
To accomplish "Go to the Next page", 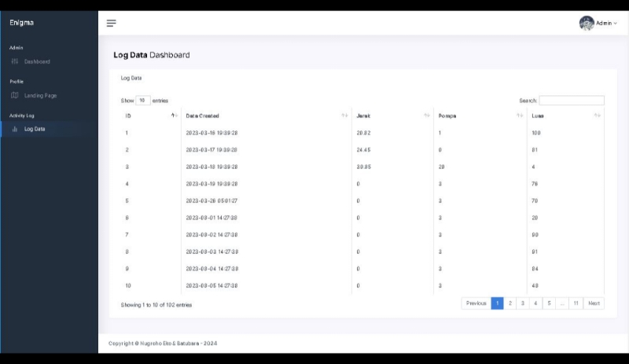I will pos(594,303).
